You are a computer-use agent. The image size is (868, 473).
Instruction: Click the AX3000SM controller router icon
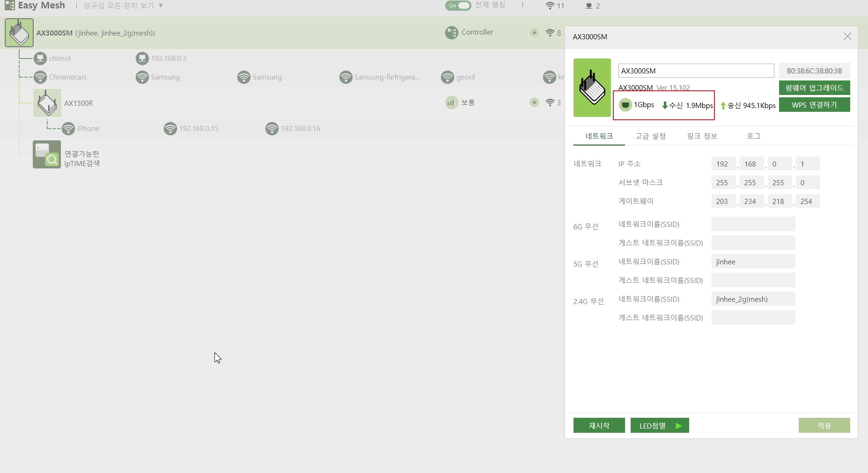pyautogui.click(x=19, y=33)
